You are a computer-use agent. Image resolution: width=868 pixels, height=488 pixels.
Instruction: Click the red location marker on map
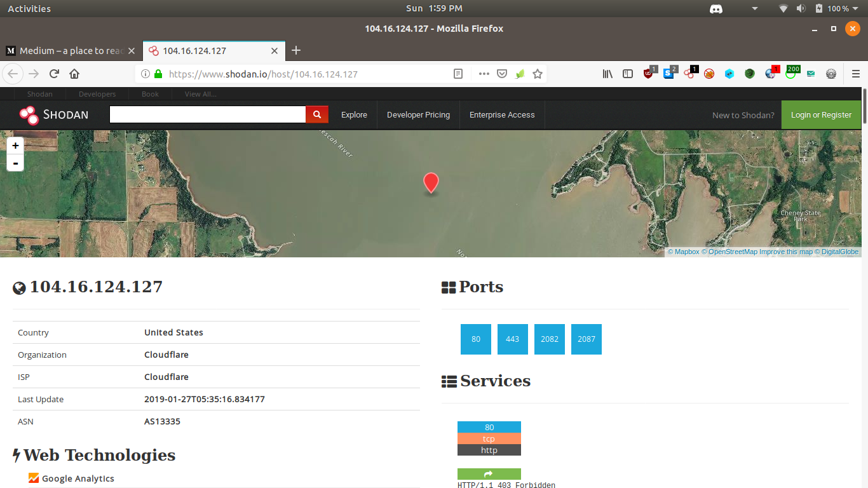click(x=431, y=183)
